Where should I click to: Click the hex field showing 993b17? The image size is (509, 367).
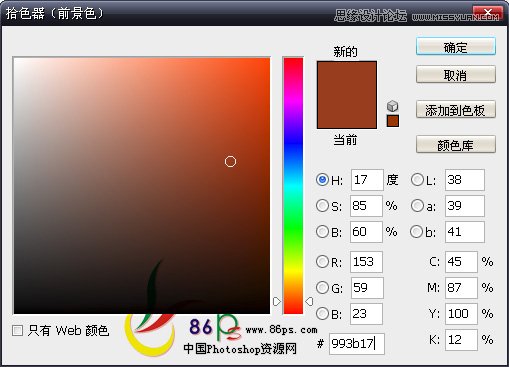(357, 343)
